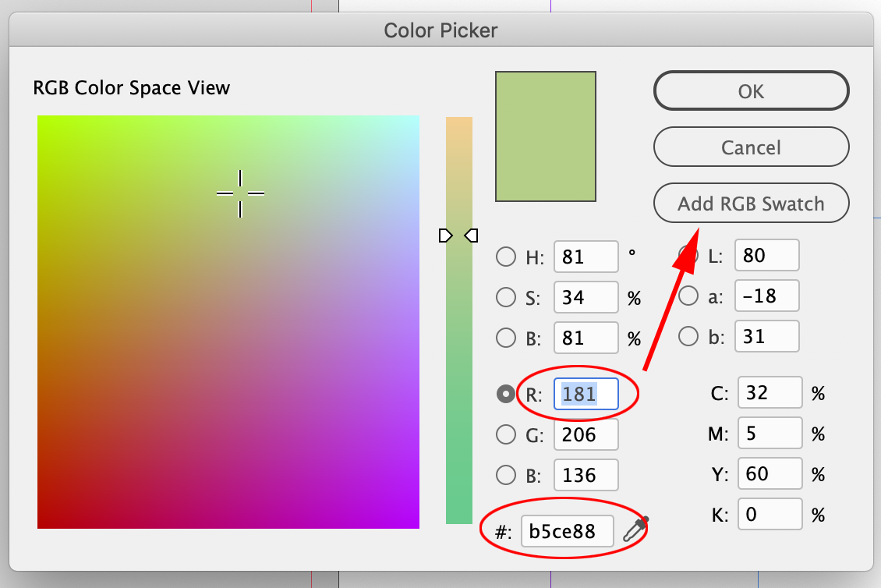Click the current color preview rectangle
The image size is (881, 588).
[x=545, y=136]
